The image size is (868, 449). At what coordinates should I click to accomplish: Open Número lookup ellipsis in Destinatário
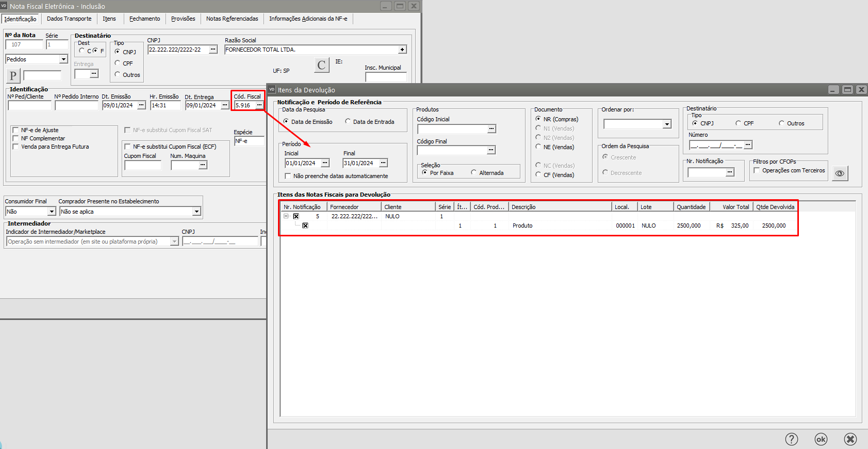[x=748, y=145]
